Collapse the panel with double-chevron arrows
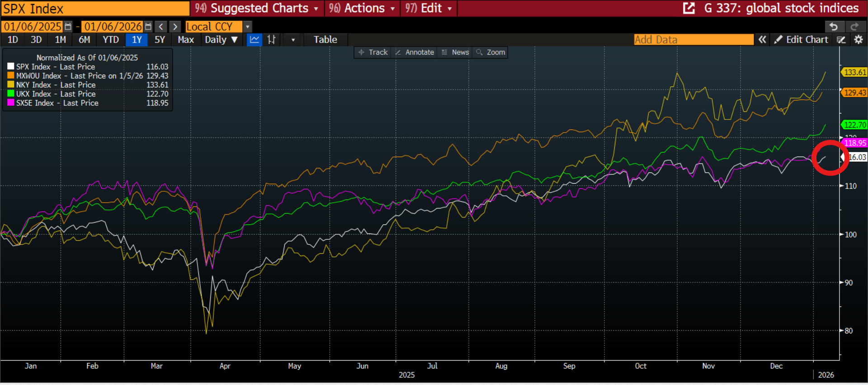The image size is (868, 385). [x=762, y=40]
